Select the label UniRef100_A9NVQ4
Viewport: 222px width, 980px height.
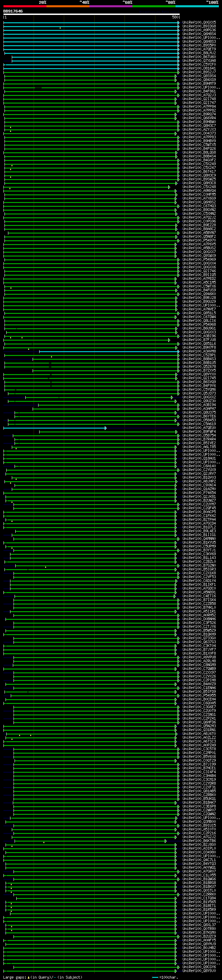click(x=199, y=191)
